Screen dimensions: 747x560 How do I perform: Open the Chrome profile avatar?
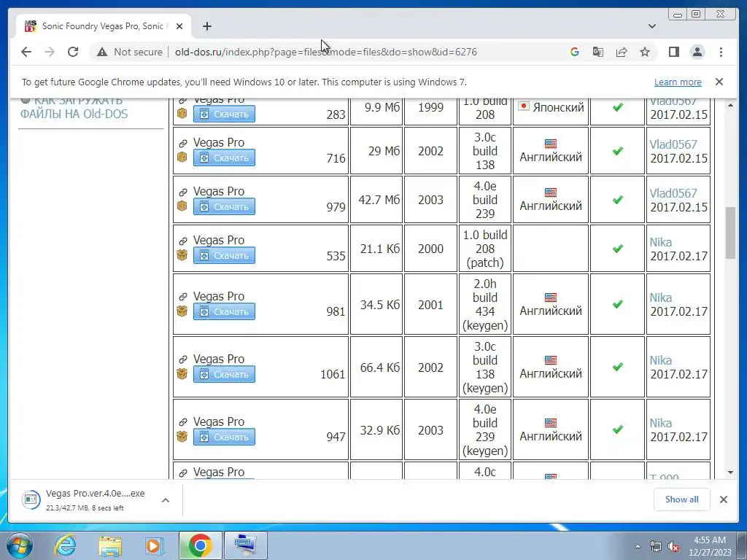(x=697, y=52)
